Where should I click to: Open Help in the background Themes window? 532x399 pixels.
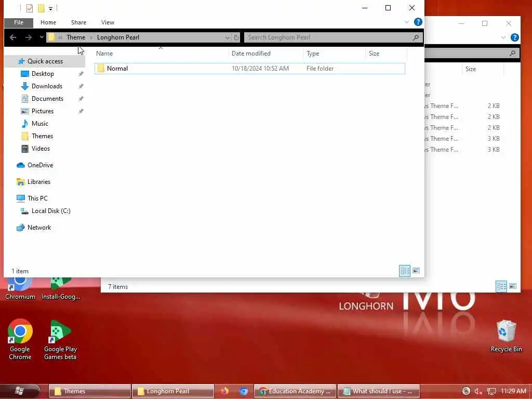[x=514, y=37]
